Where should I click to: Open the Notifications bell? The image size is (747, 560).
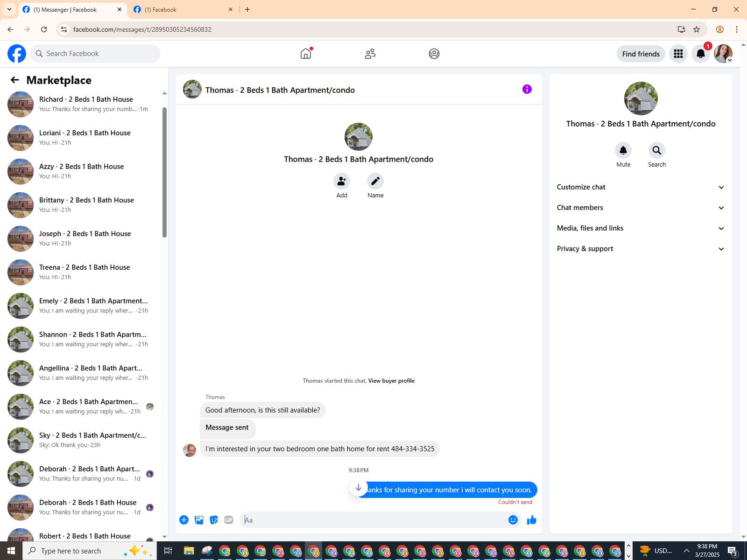pos(701,54)
